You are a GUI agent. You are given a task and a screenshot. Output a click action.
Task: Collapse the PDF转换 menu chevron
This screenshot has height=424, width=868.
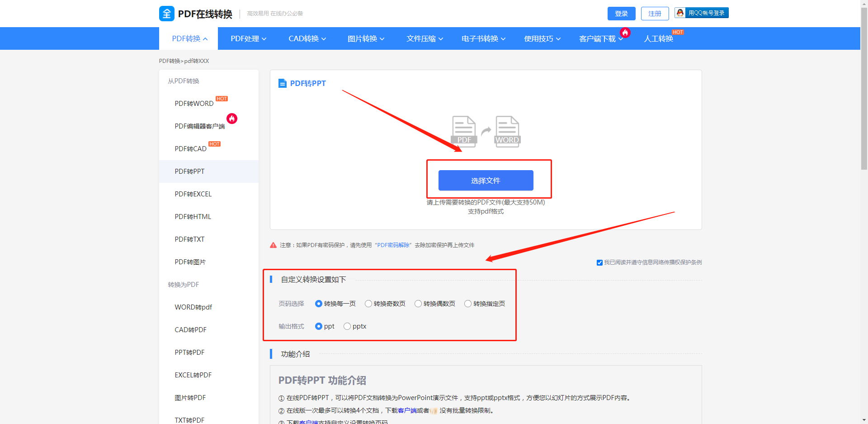pos(205,39)
